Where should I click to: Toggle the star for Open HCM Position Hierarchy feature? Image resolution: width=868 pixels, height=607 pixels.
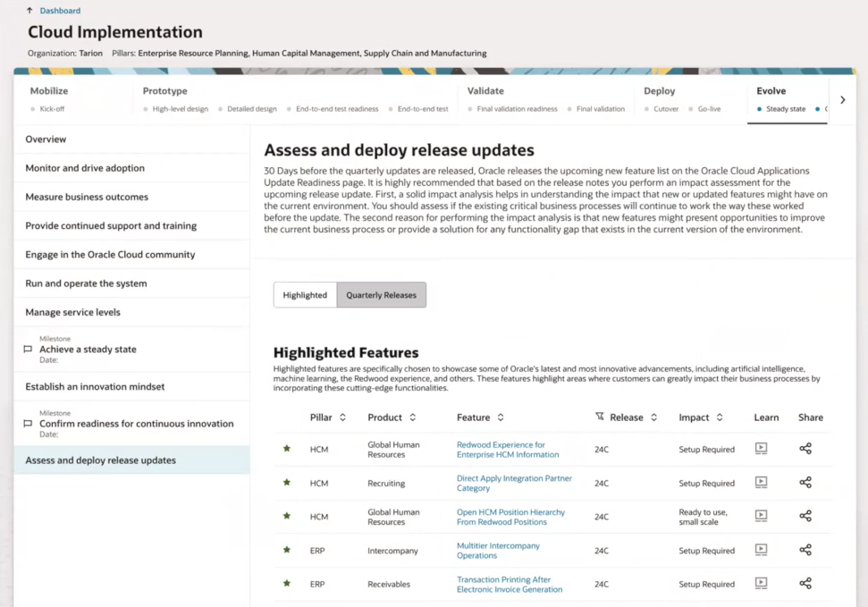(x=286, y=516)
